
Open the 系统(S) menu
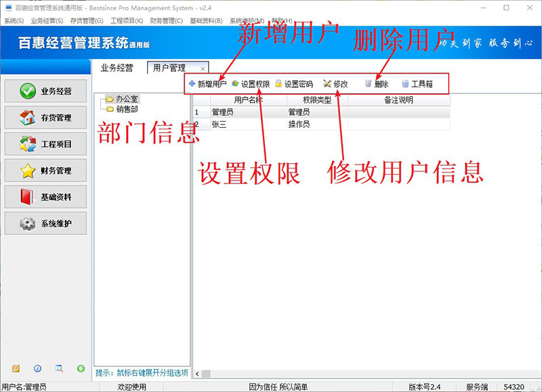click(x=14, y=21)
